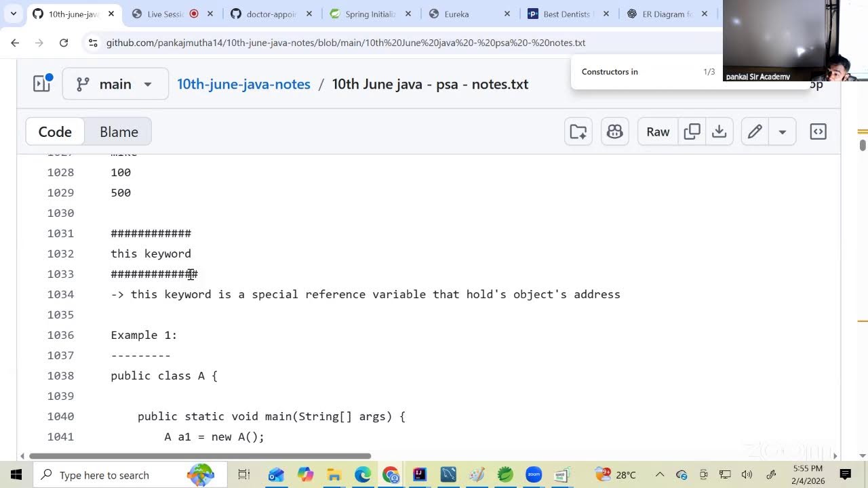Open the 10th-june-java-notes repository link
Screen dimensions: 868x488
coord(243,84)
